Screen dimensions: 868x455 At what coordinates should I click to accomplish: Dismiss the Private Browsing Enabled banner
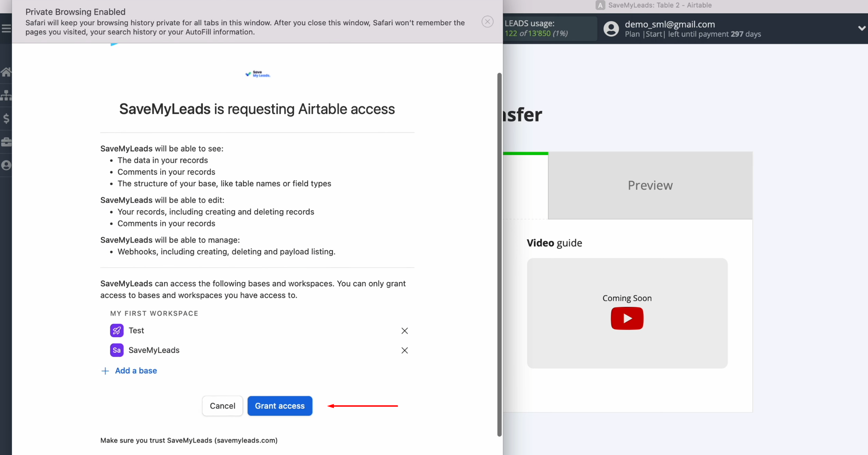(487, 22)
